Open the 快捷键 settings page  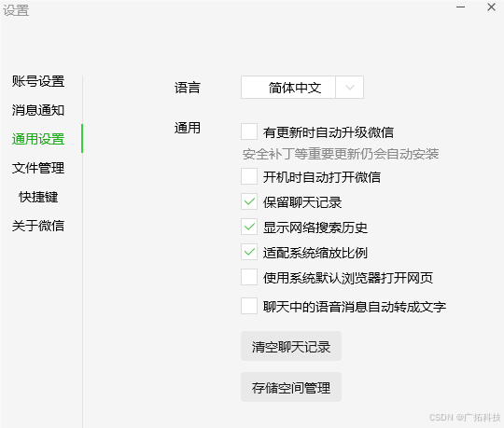point(38,197)
